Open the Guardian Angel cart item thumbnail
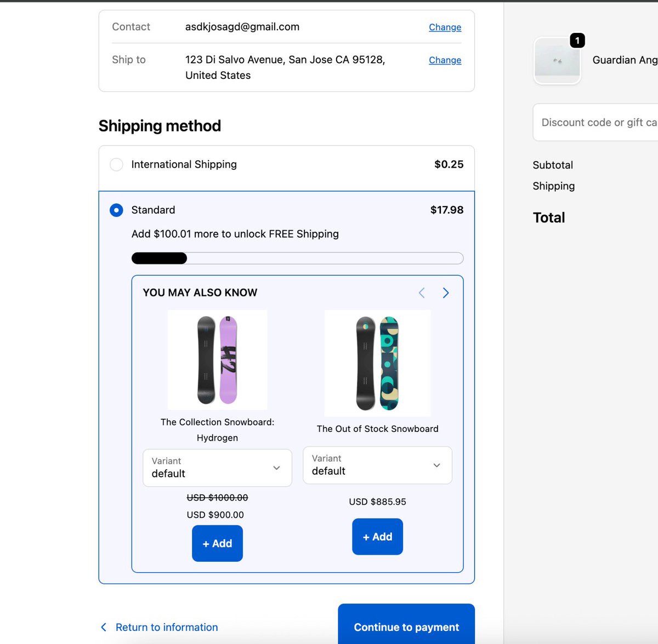The height and width of the screenshot is (644, 658). point(557,60)
